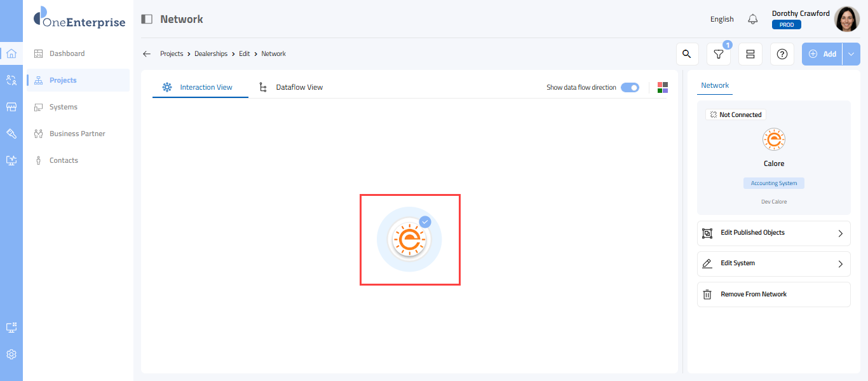Select Systems in the sidebar menu

click(64, 107)
